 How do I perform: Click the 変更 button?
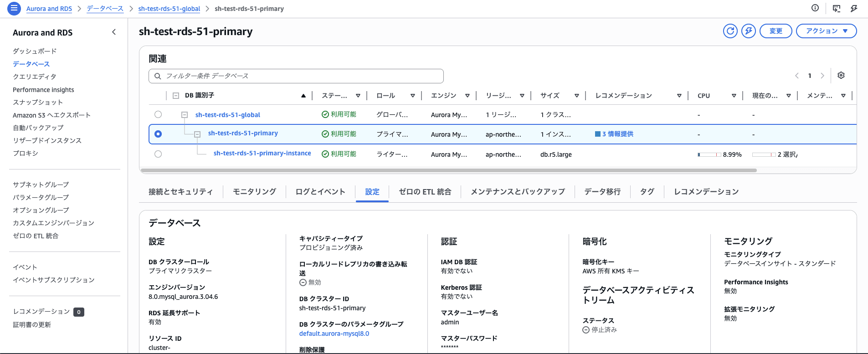(776, 31)
